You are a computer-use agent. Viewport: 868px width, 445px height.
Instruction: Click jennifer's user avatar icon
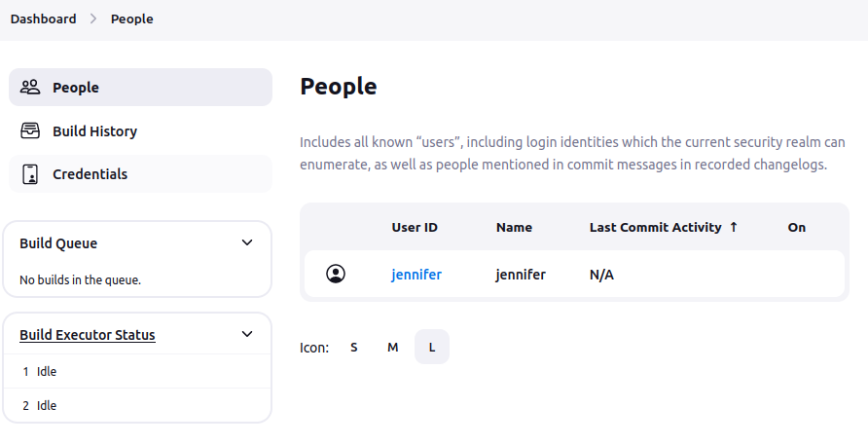pyautogui.click(x=336, y=274)
